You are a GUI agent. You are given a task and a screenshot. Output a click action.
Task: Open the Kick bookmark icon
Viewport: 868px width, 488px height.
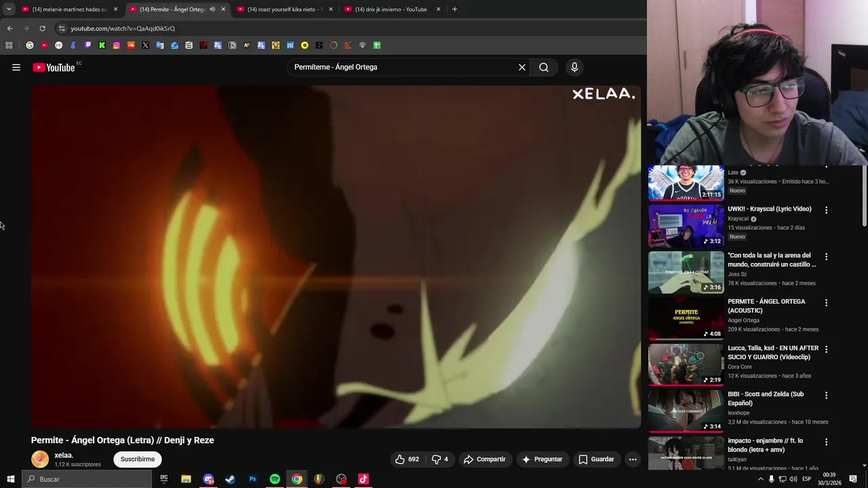point(102,45)
